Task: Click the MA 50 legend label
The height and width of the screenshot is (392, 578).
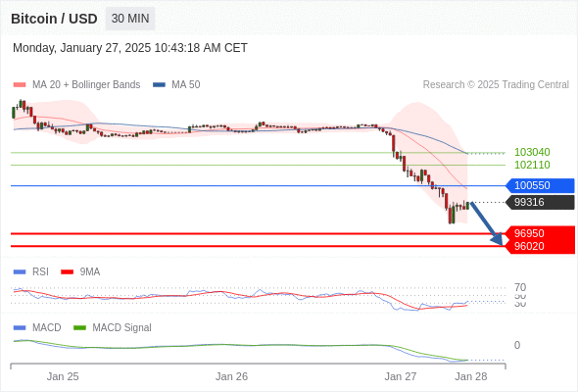Action: tap(186, 85)
